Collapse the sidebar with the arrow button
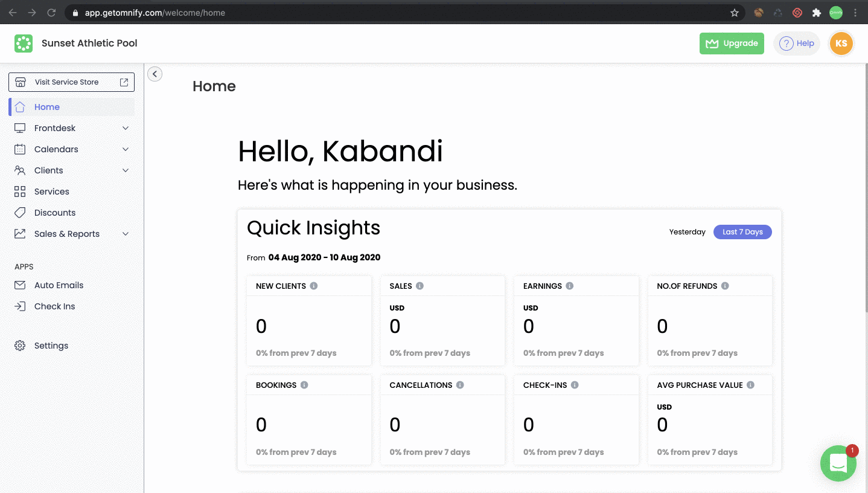 tap(155, 74)
